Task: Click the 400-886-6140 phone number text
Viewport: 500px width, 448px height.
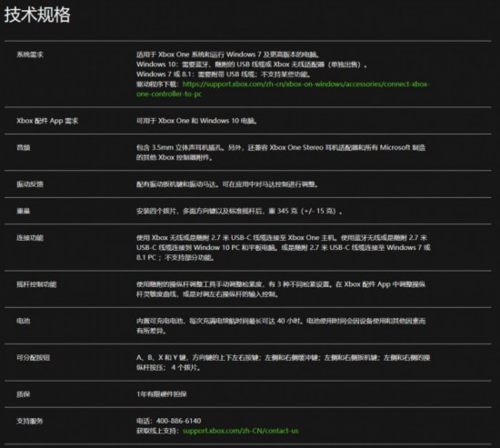Action: 178,421
